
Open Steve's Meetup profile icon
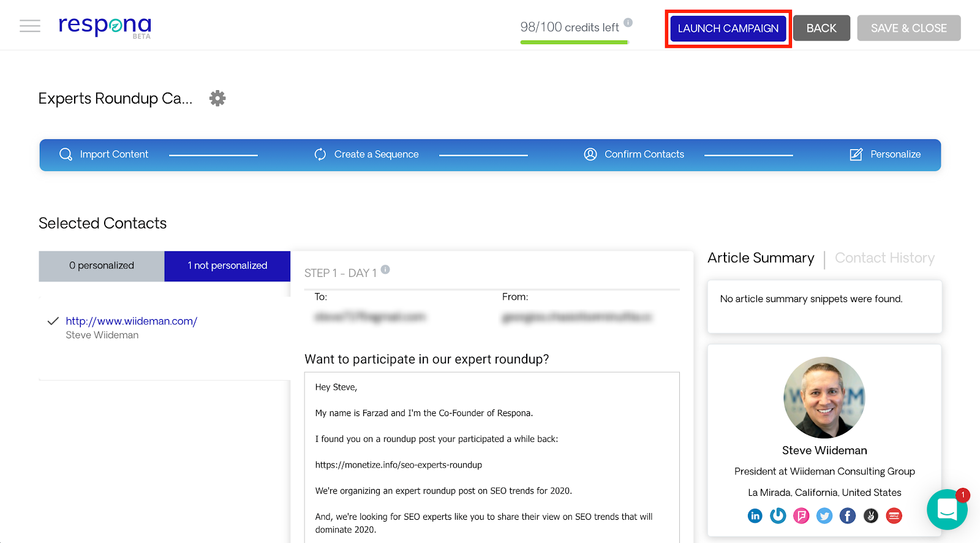[x=894, y=516]
